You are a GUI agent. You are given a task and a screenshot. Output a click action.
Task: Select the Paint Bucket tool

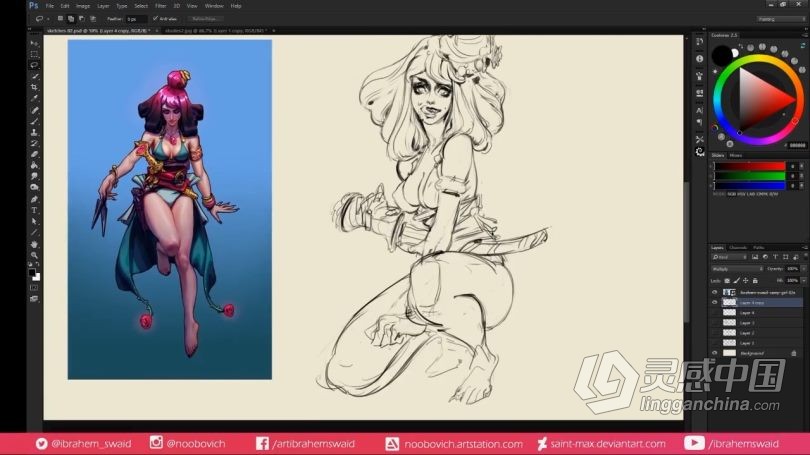(34, 165)
